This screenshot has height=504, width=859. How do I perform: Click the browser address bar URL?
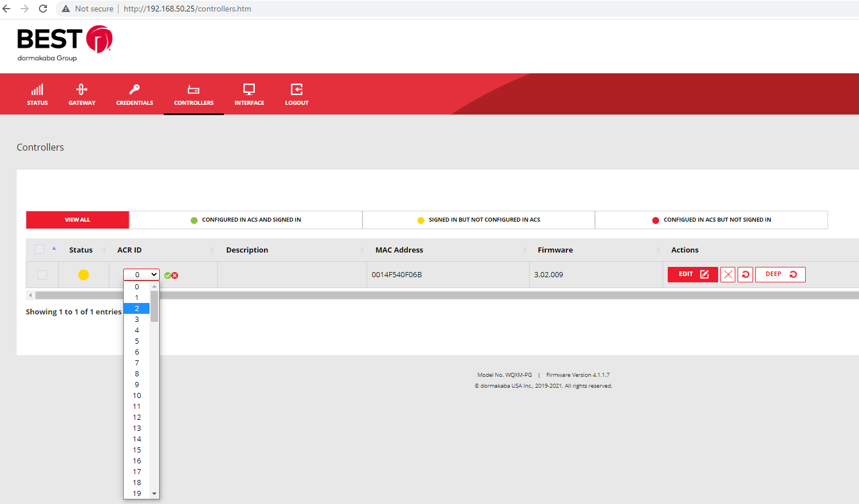187,9
